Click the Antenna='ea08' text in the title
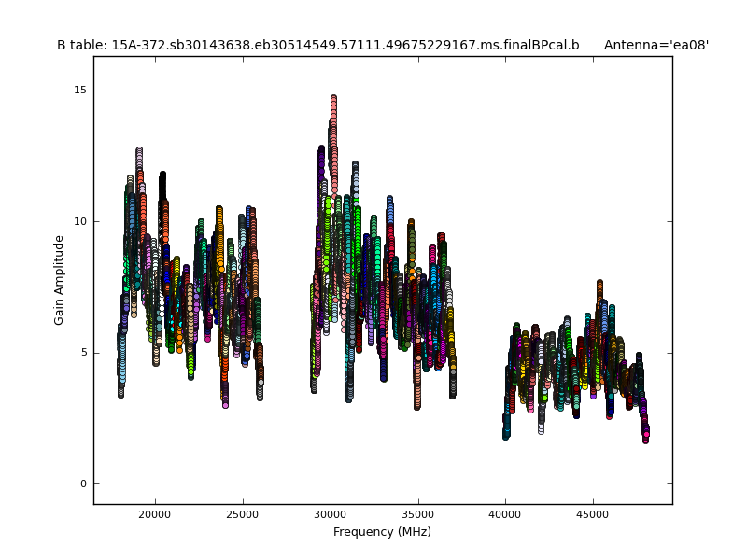747x560 pixels. coord(655,45)
